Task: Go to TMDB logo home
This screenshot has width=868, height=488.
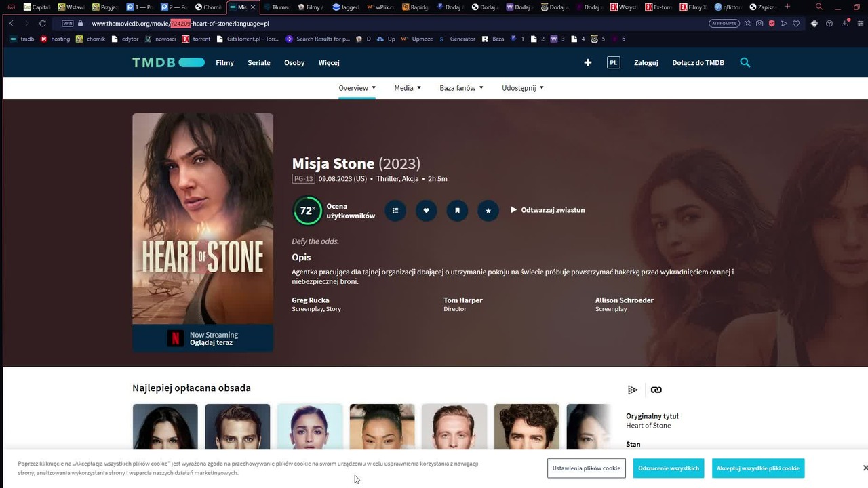Action: click(x=168, y=62)
